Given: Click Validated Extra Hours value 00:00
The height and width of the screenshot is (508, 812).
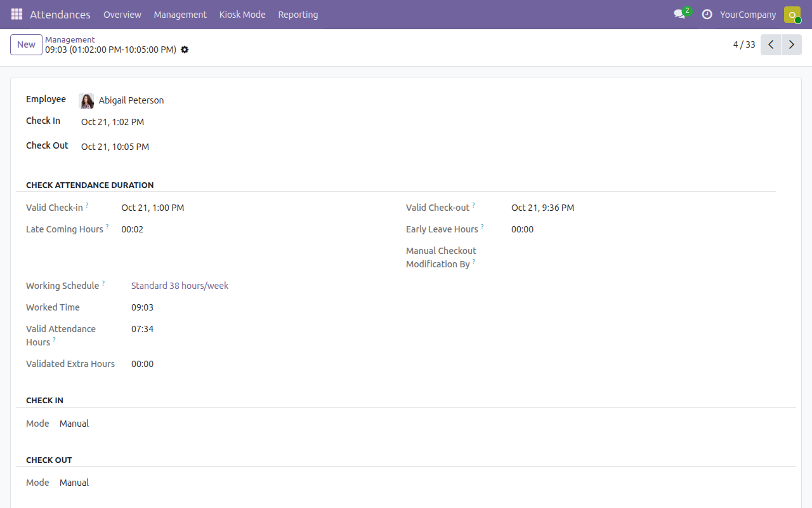Looking at the screenshot, I should point(142,364).
